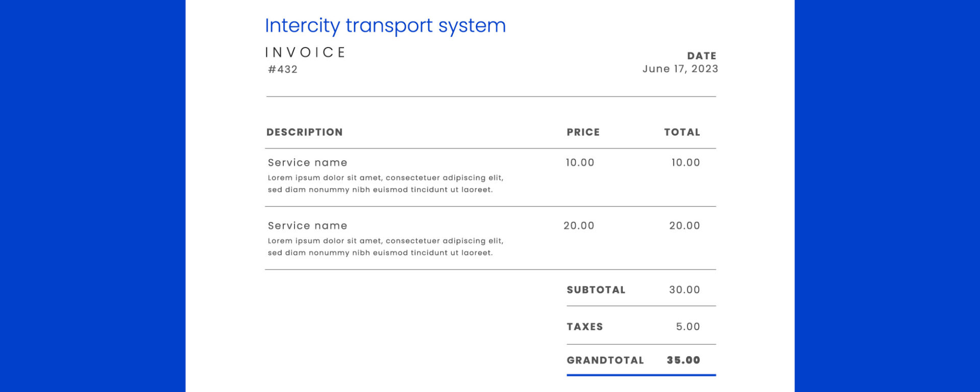Click the TAXES label
980x392 pixels.
point(584,327)
